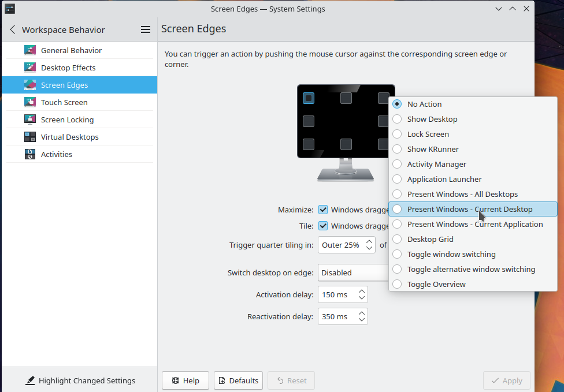Open the Trigger quarter tiling dropdown

(347, 245)
